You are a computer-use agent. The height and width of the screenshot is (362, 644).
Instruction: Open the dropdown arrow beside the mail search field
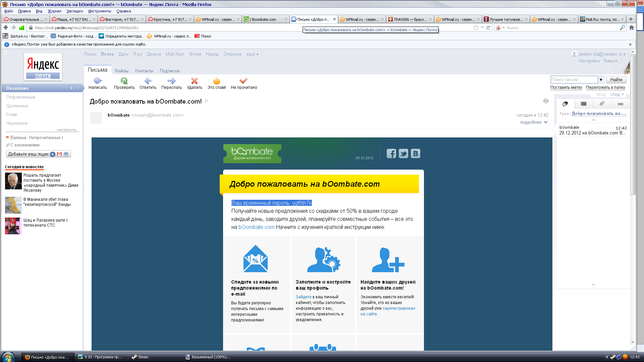pos(601,80)
